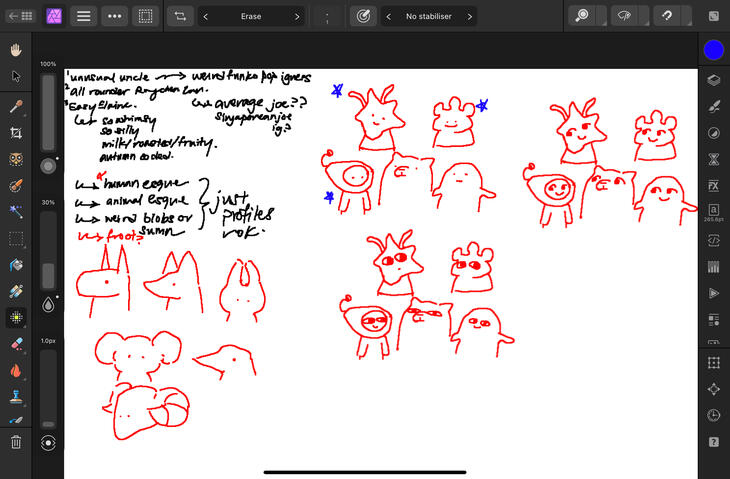Click the trash delete icon
730x479 pixels.
[x=16, y=442]
